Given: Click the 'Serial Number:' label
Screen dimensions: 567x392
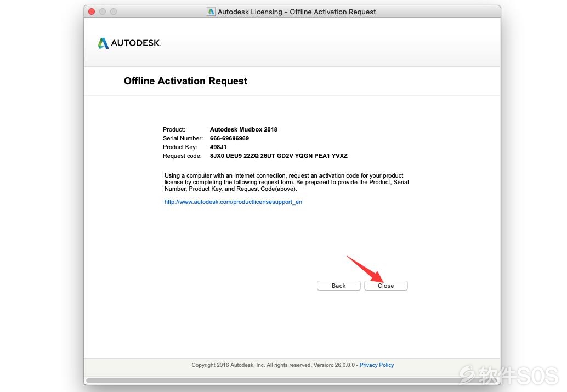Looking at the screenshot, I should (183, 138).
